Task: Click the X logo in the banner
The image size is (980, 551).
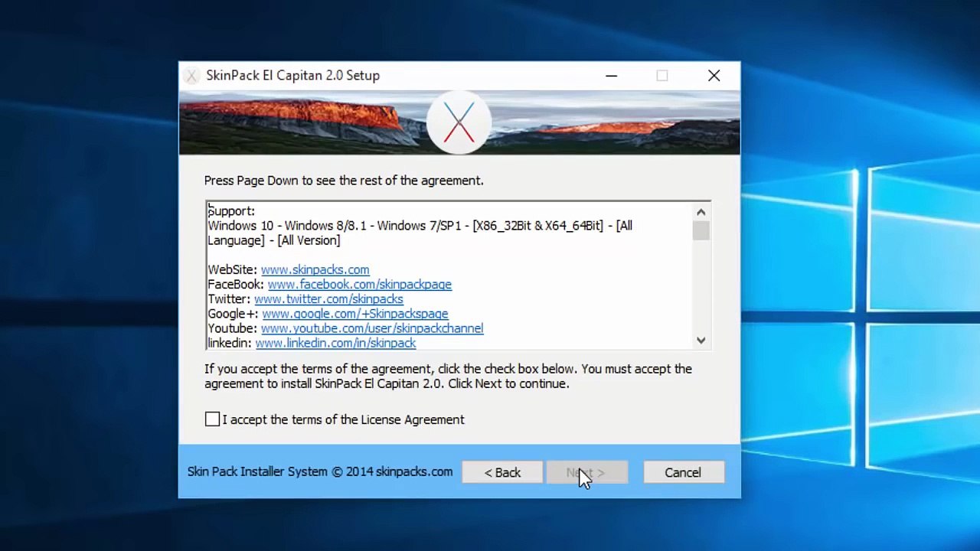Action: [459, 122]
